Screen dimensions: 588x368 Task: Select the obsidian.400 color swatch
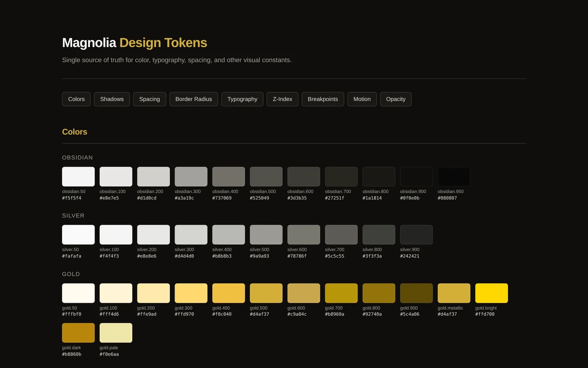(x=229, y=177)
